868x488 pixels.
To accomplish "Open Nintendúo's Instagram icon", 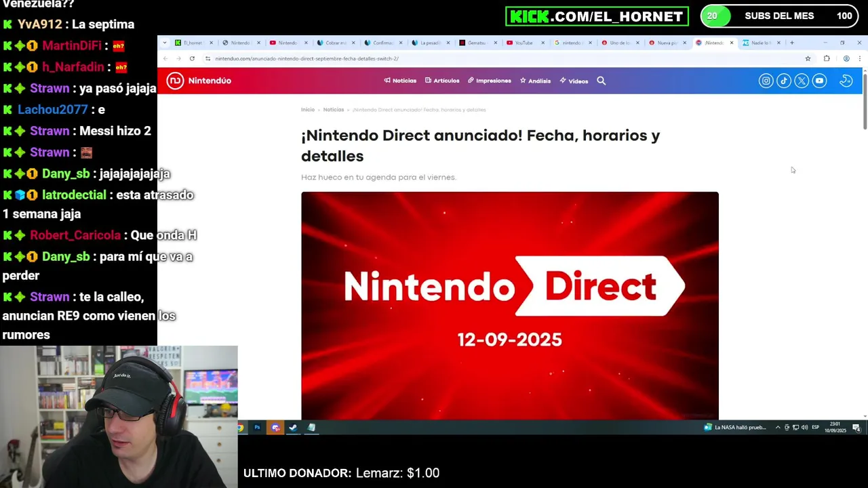I will (x=766, y=81).
